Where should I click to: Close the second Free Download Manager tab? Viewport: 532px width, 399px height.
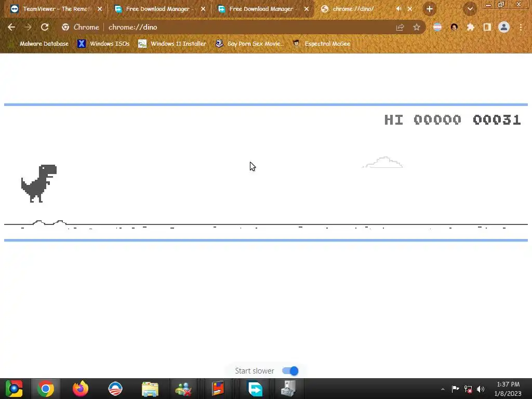coord(307,9)
